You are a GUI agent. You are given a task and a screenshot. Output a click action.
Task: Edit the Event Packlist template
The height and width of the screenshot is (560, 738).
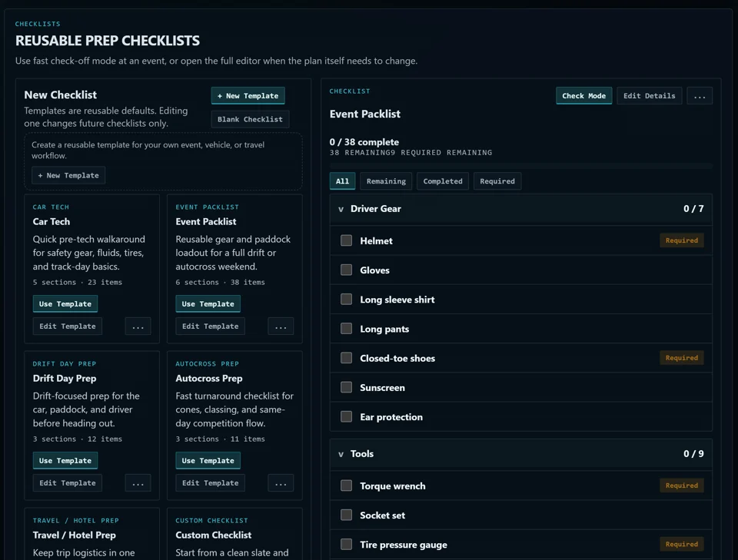(211, 326)
